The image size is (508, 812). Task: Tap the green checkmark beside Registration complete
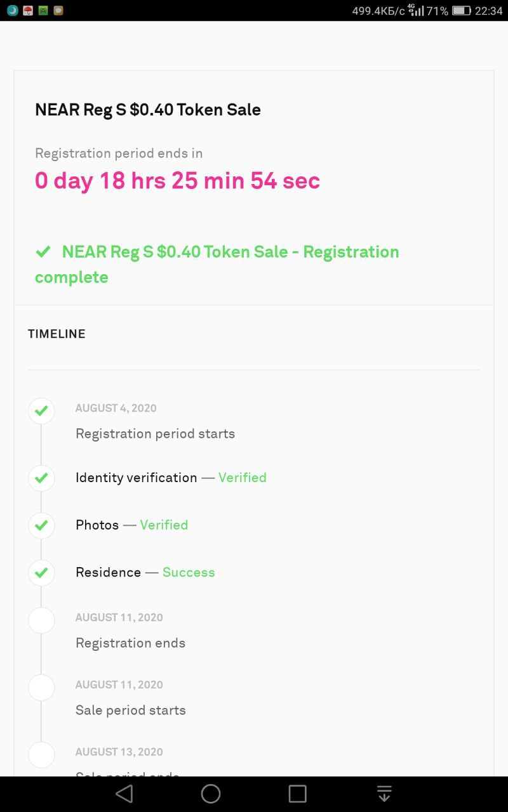point(43,252)
